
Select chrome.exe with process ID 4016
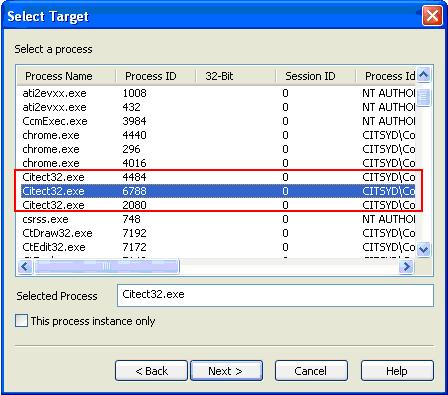[218, 163]
